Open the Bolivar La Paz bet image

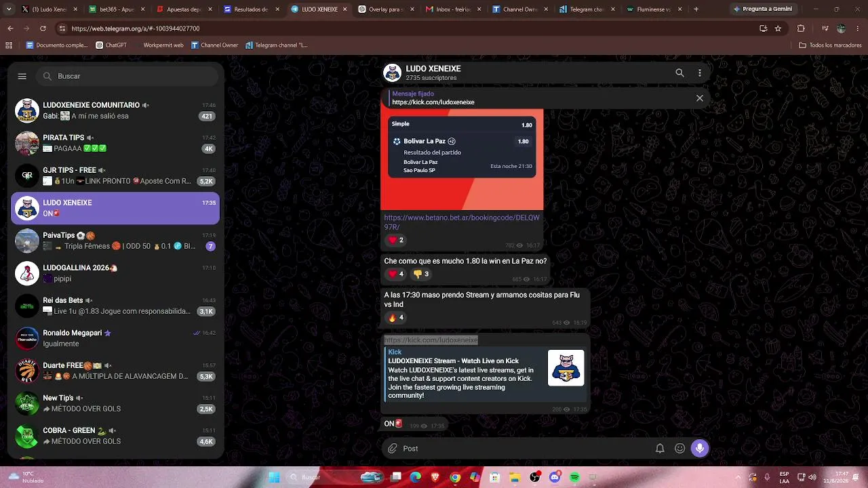click(x=462, y=160)
